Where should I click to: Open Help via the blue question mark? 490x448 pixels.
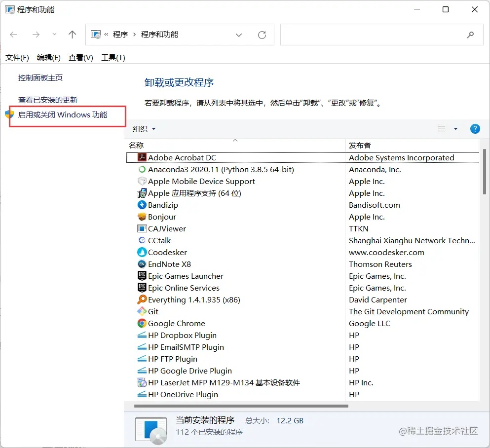[x=474, y=129]
